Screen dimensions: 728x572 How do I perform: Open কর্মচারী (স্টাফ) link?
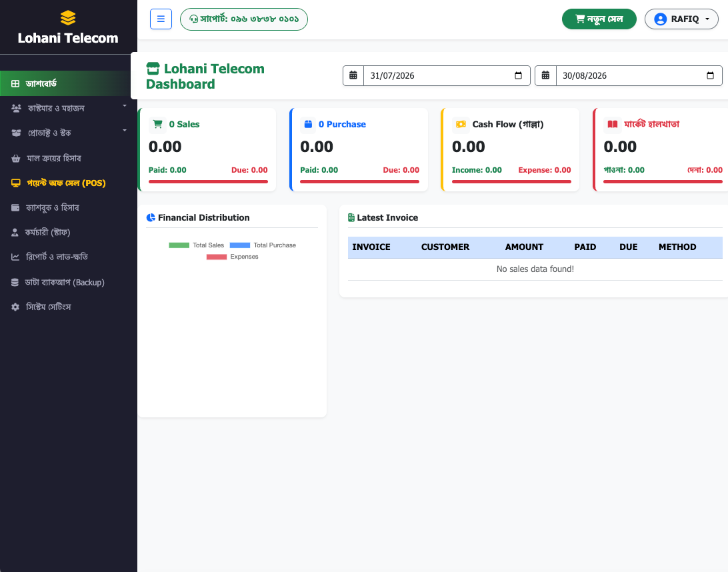point(65,232)
